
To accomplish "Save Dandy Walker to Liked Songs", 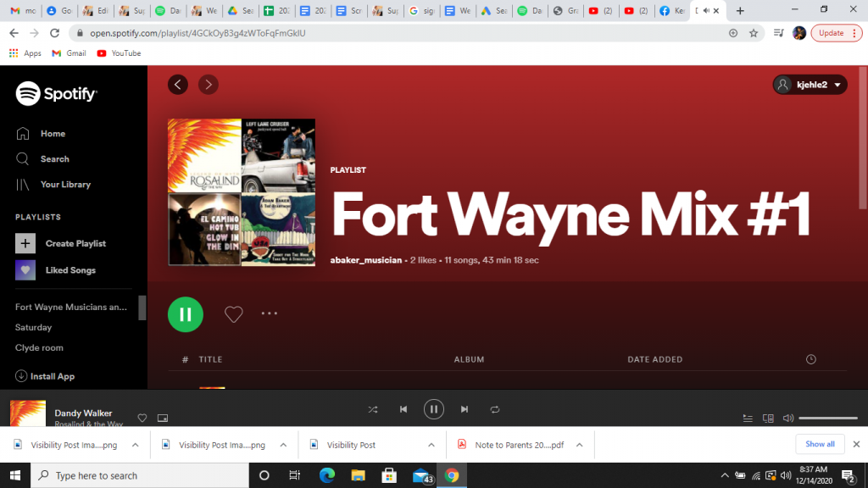I will (142, 419).
